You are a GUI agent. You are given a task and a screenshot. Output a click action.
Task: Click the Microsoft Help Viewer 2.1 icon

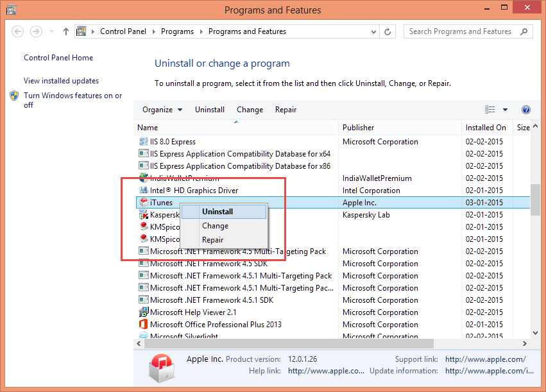coord(144,312)
